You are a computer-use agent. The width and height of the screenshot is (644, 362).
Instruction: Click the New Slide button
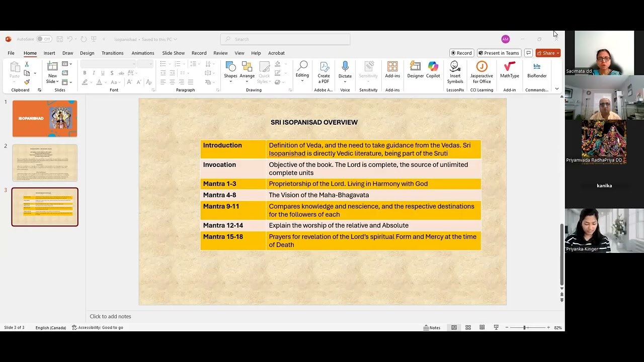pos(52,73)
